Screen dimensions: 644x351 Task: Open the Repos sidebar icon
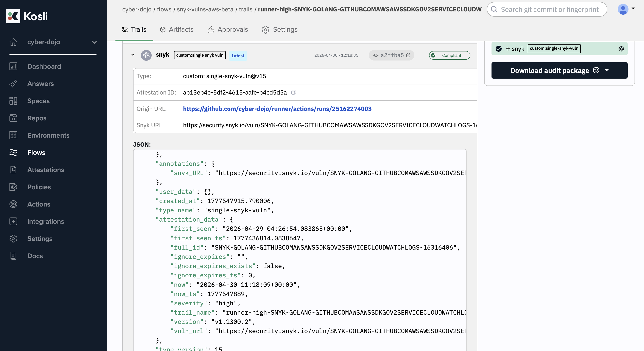point(14,118)
